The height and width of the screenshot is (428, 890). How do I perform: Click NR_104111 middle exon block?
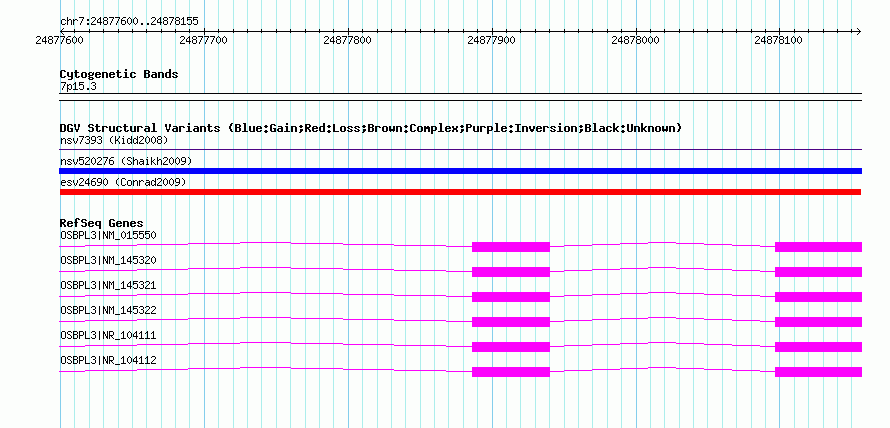(511, 347)
